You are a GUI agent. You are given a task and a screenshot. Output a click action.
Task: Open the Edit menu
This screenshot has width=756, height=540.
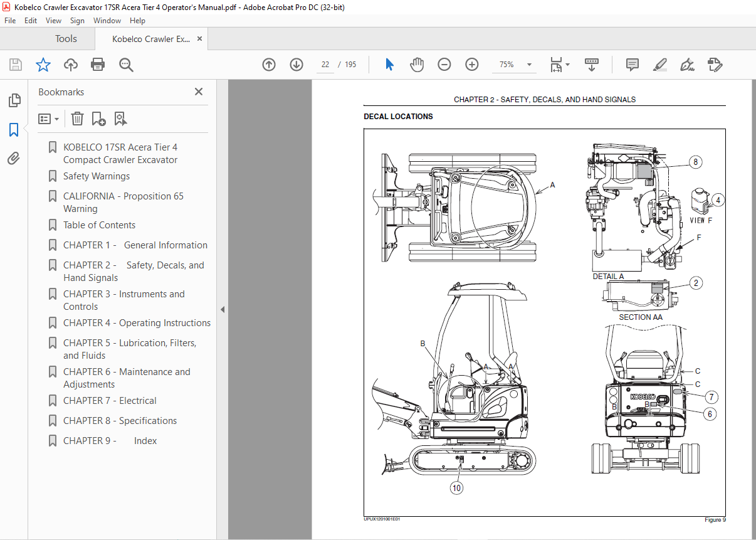point(31,21)
